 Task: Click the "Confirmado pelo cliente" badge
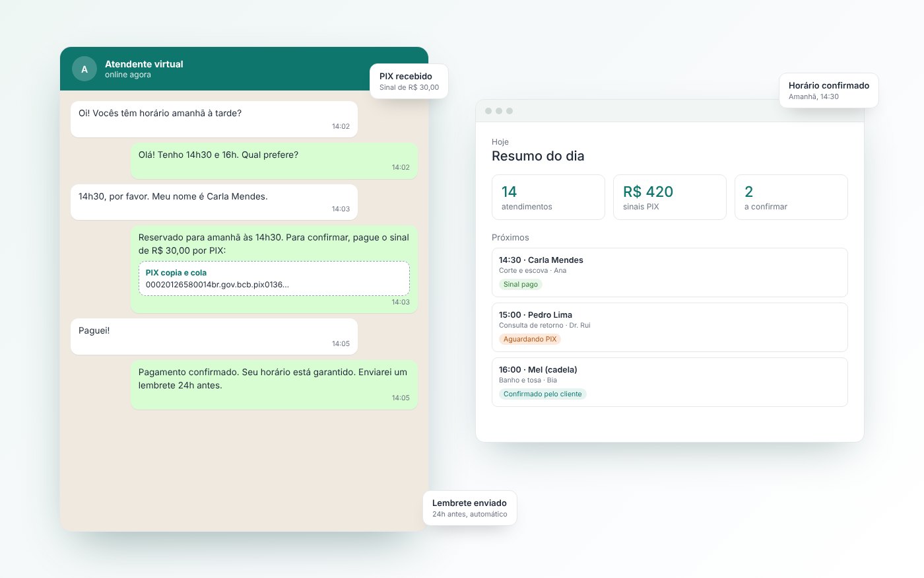[543, 394]
